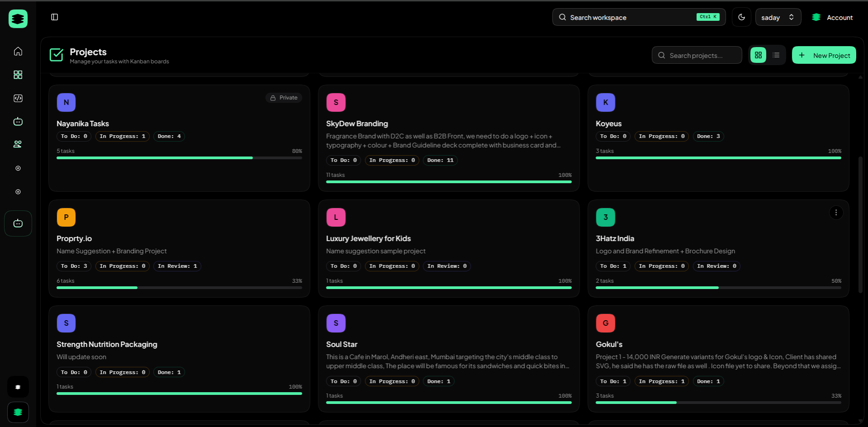Open the sidebar robot icon below the code icon

click(x=18, y=121)
